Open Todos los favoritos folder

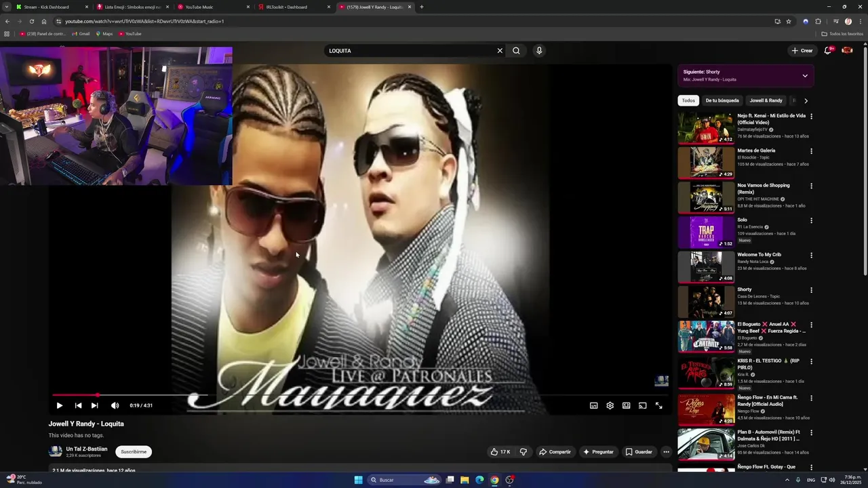(842, 34)
